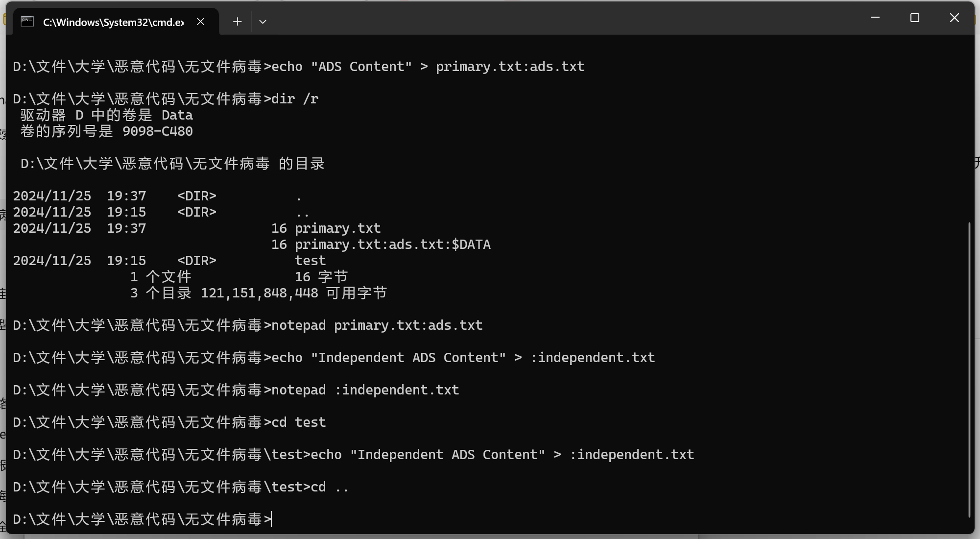The width and height of the screenshot is (980, 539).
Task: Click the 'test' directory entry in the listing
Action: click(310, 261)
